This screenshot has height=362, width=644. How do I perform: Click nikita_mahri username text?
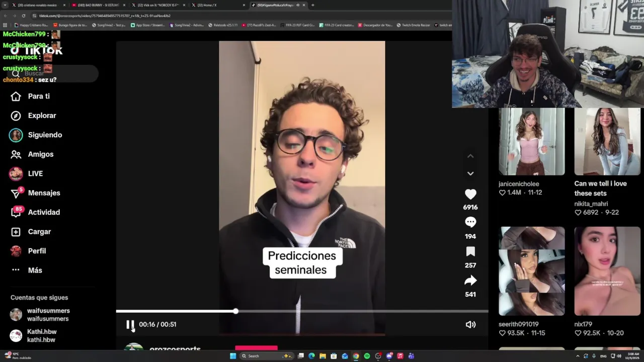[x=591, y=204]
